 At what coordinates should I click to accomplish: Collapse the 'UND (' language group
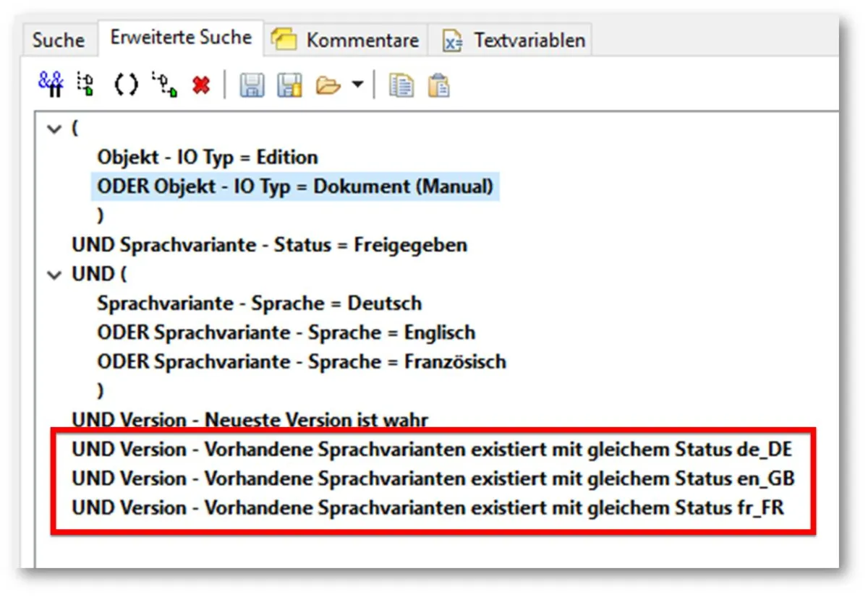(x=54, y=275)
